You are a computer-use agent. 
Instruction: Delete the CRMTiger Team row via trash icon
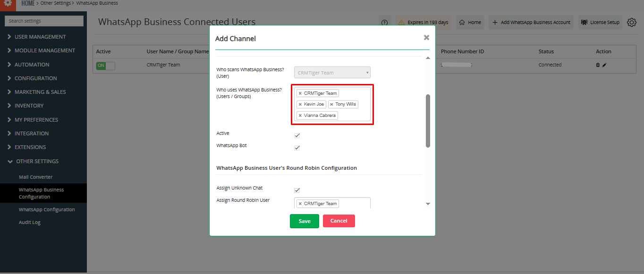tap(598, 65)
